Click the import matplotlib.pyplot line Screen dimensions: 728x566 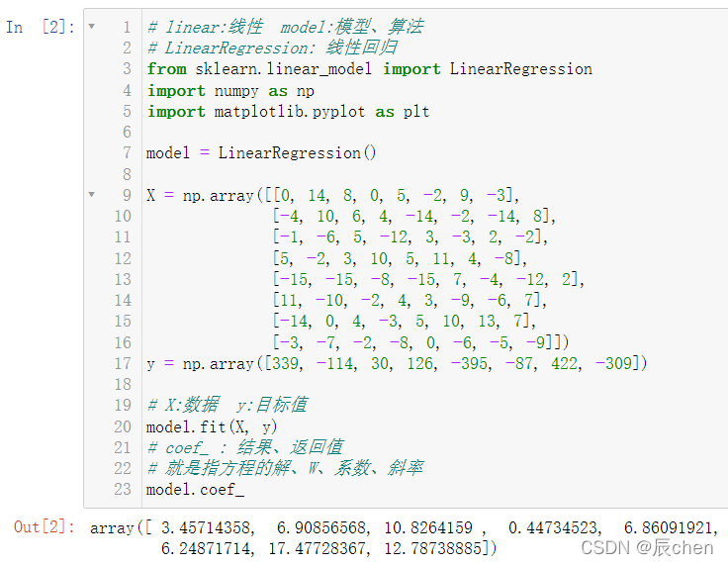[288, 112]
